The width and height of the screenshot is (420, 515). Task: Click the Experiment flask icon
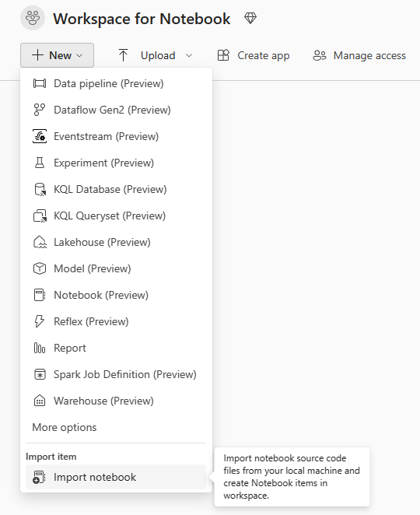coord(40,163)
